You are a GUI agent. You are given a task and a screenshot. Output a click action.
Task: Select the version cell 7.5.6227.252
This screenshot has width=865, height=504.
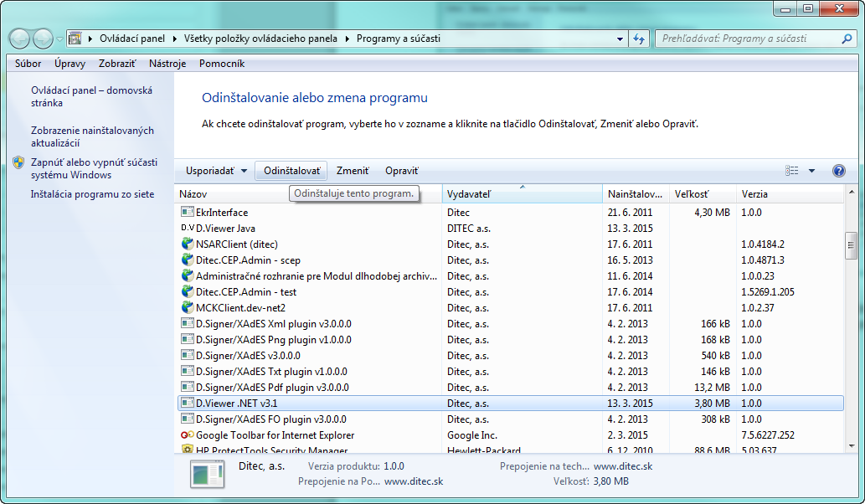pos(768,435)
